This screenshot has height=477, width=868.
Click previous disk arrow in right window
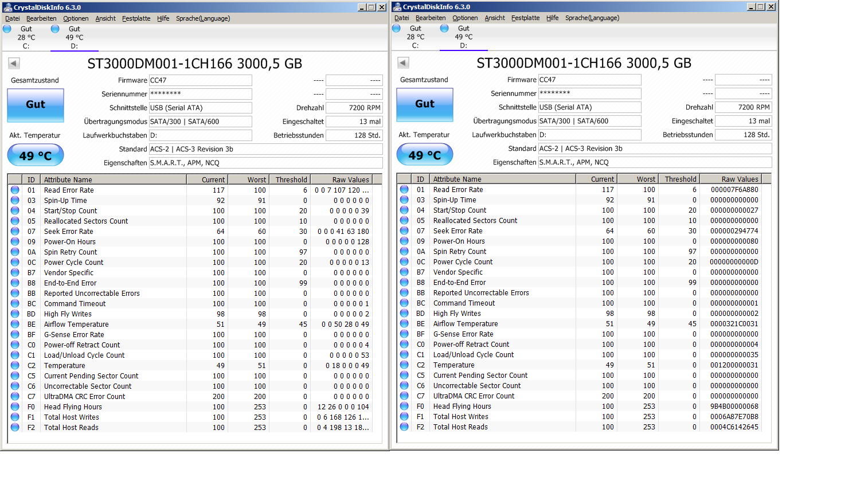point(403,62)
